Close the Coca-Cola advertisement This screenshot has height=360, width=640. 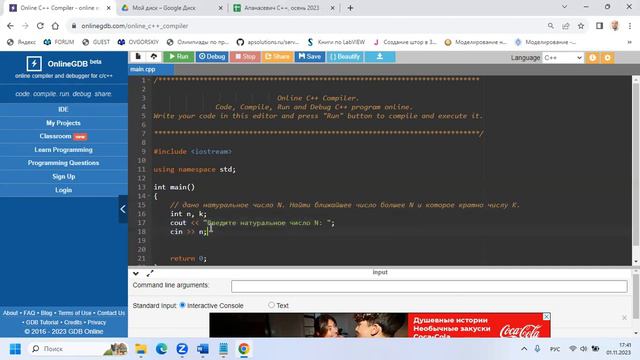click(x=546, y=317)
